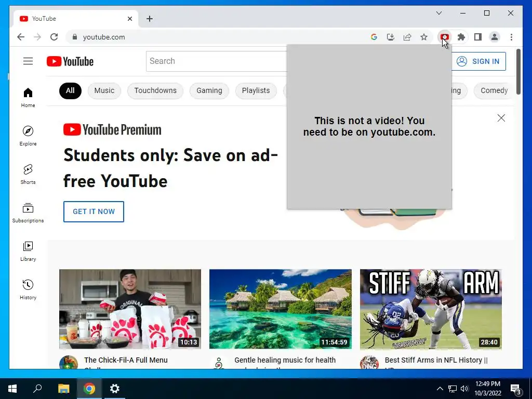
Task: Open the volume control in tray
Action: 465,389
